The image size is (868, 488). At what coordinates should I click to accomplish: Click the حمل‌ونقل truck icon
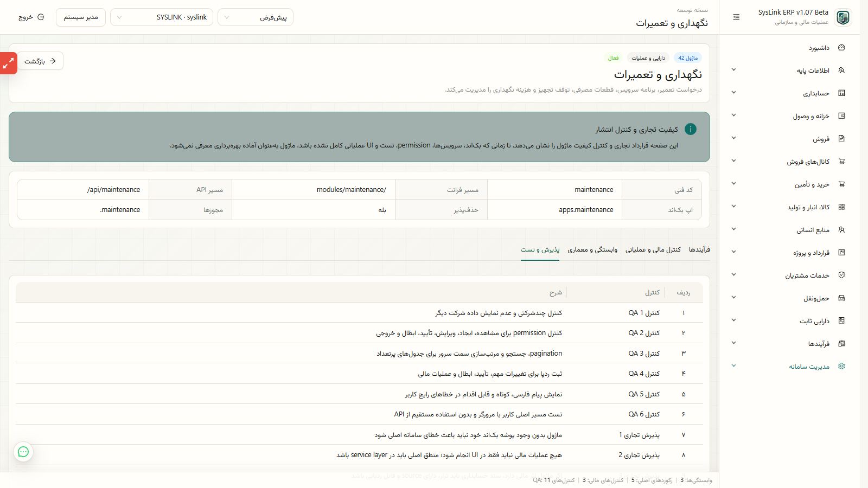pyautogui.click(x=841, y=298)
